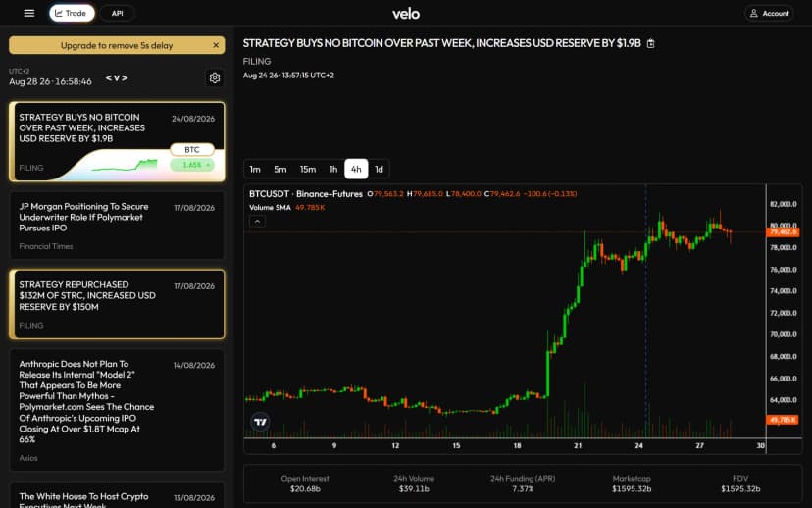Click the Volume SMA indicator label
812x508 pixels.
click(x=270, y=208)
